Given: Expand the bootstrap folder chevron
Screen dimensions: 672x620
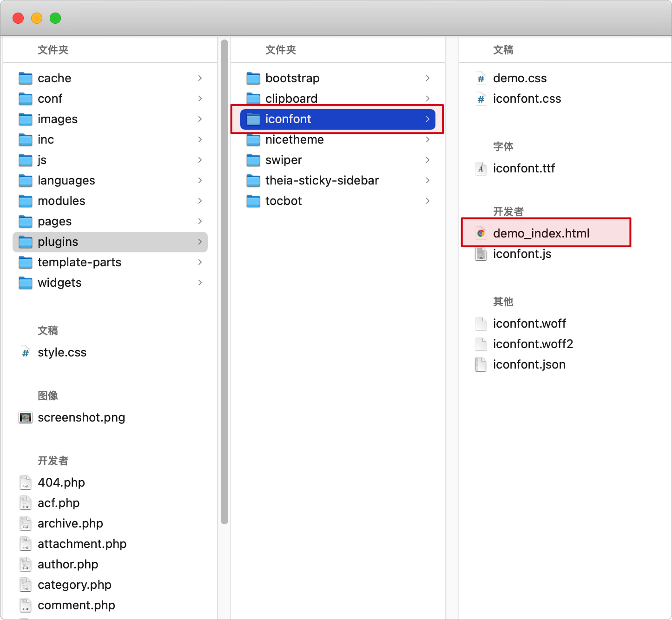Looking at the screenshot, I should click(x=428, y=78).
